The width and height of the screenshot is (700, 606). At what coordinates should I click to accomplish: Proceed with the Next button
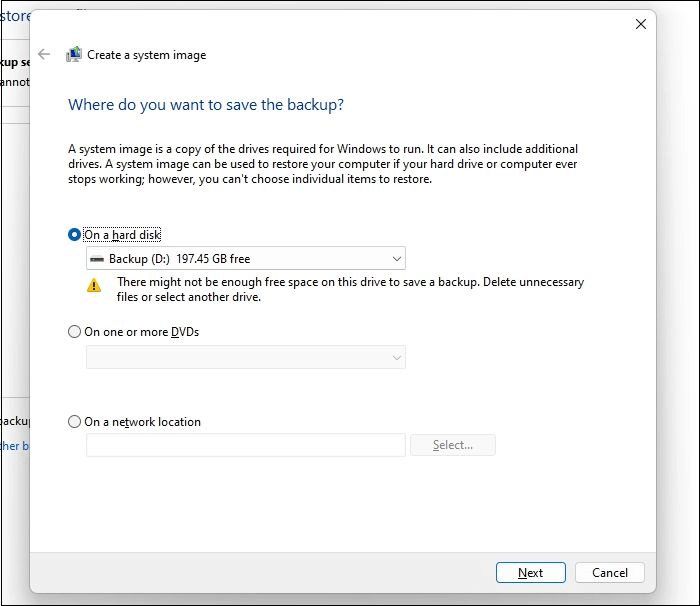click(x=530, y=573)
